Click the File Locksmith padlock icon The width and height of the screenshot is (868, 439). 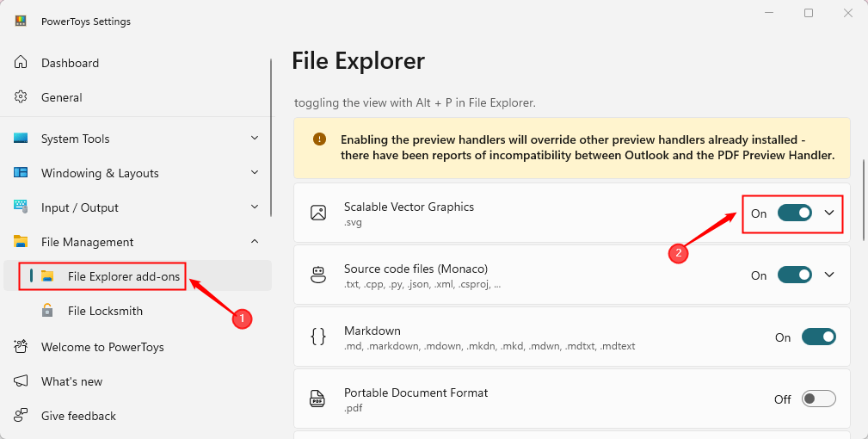click(x=47, y=311)
